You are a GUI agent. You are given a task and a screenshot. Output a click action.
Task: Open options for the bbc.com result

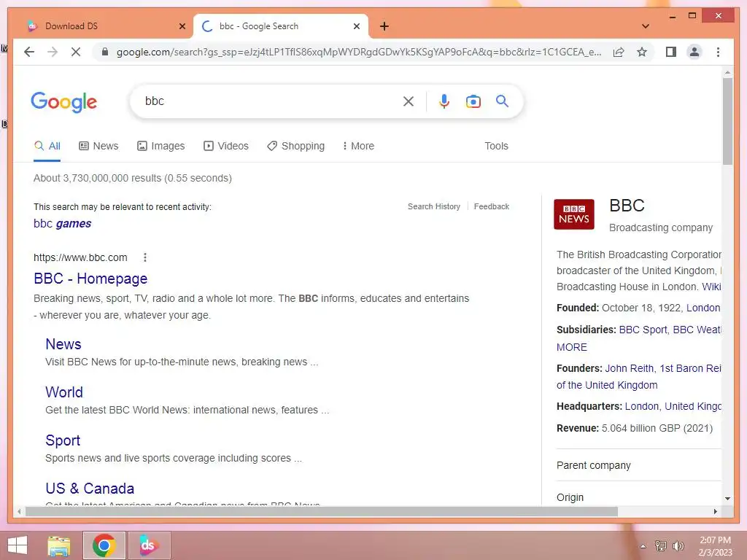click(x=145, y=257)
